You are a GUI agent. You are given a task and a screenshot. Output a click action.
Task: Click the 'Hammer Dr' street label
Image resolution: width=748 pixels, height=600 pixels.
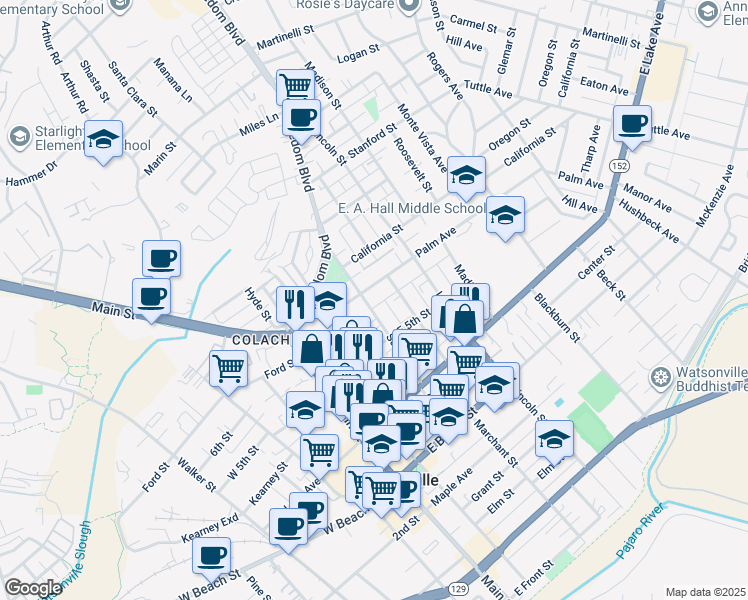click(31, 173)
